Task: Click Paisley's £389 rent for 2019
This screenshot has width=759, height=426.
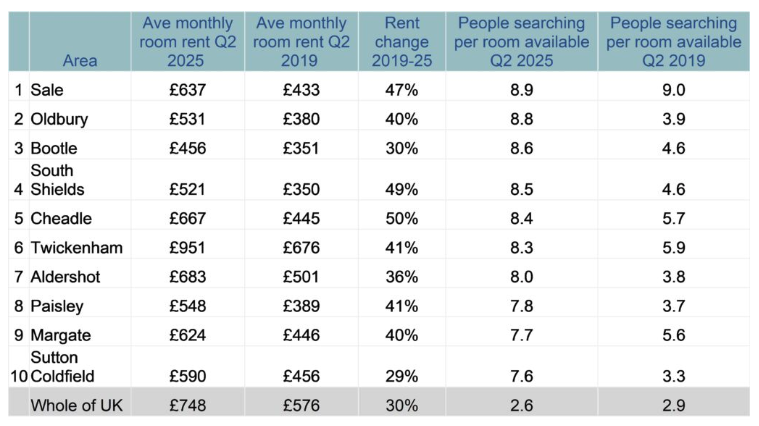Action: click(302, 305)
